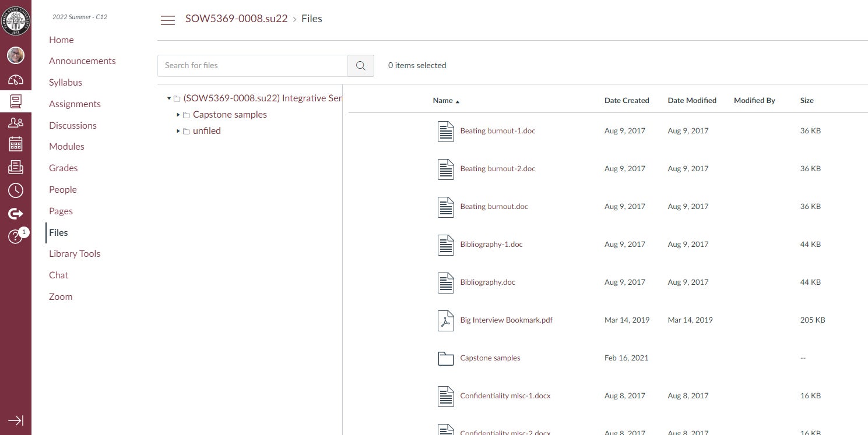This screenshot has height=435, width=868.
Task: Click the Courses book icon
Action: 16,101
